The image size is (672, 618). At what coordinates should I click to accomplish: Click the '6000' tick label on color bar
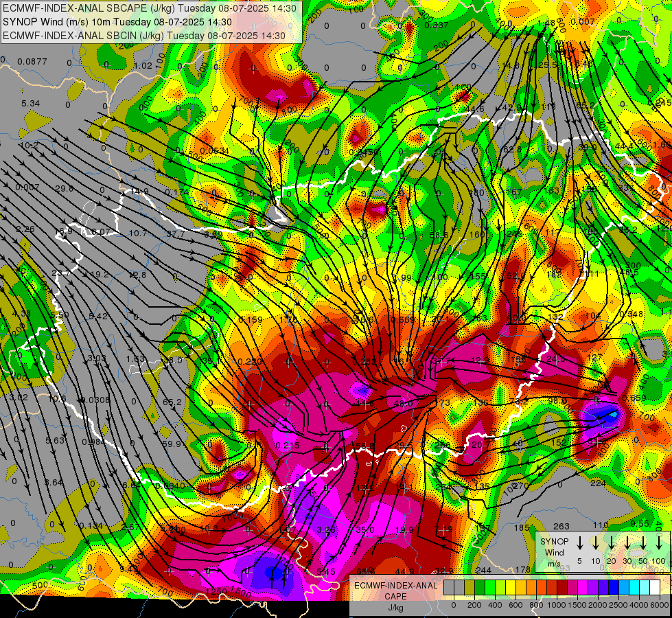[x=660, y=605]
